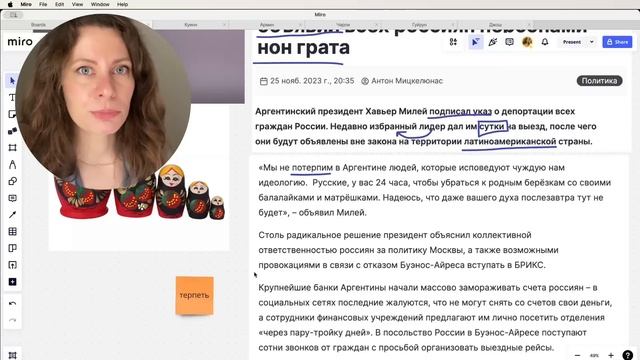
Task: Switch to the Boards tab
Action: click(x=38, y=25)
